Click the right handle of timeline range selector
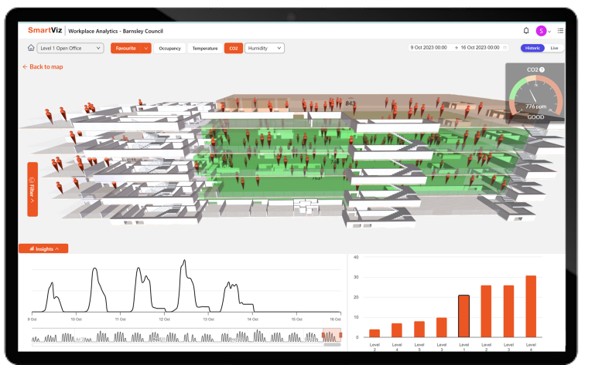The image size is (595, 365). click(340, 335)
